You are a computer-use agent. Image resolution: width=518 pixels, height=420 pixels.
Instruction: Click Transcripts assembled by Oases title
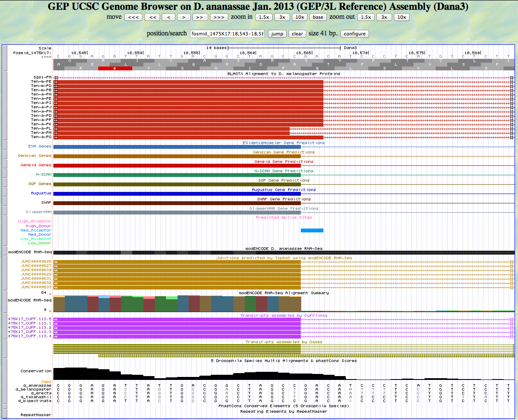pos(284,342)
